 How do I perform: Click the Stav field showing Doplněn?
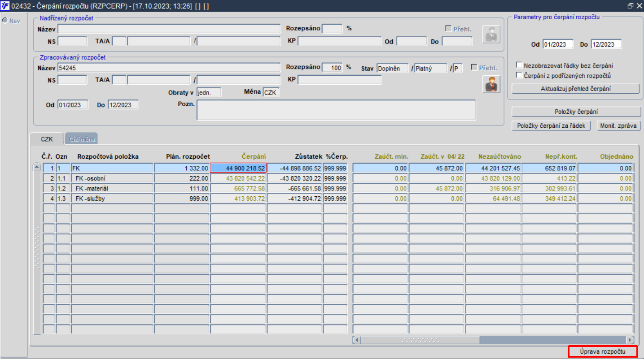pyautogui.click(x=392, y=69)
